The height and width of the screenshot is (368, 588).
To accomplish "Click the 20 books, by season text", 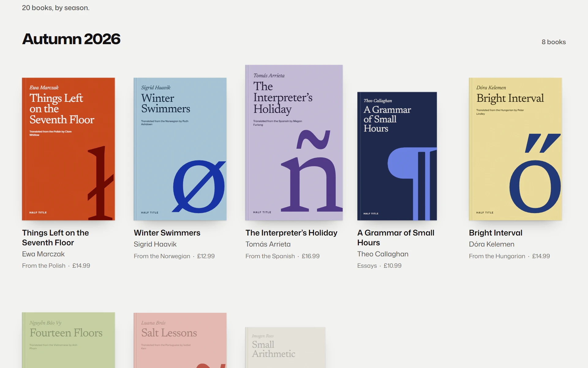I will (x=56, y=8).
